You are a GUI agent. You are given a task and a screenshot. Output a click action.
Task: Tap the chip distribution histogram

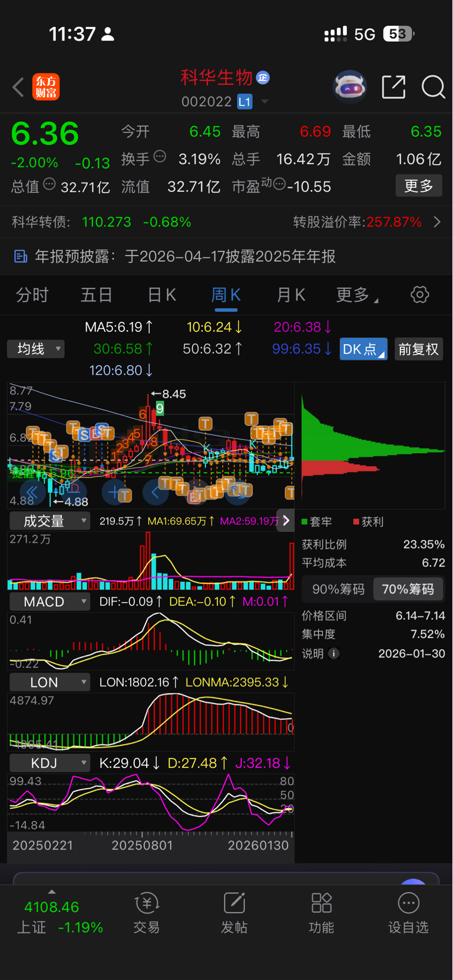coord(372,446)
